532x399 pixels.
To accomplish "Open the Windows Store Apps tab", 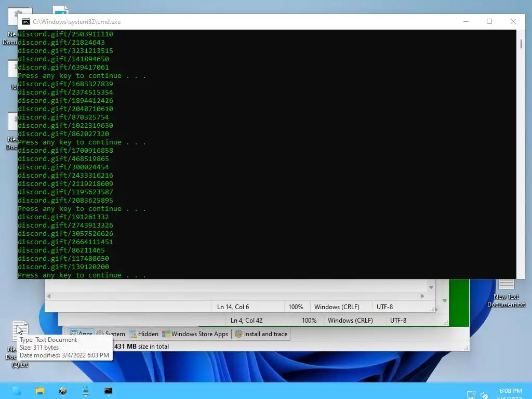I will 195,334.
